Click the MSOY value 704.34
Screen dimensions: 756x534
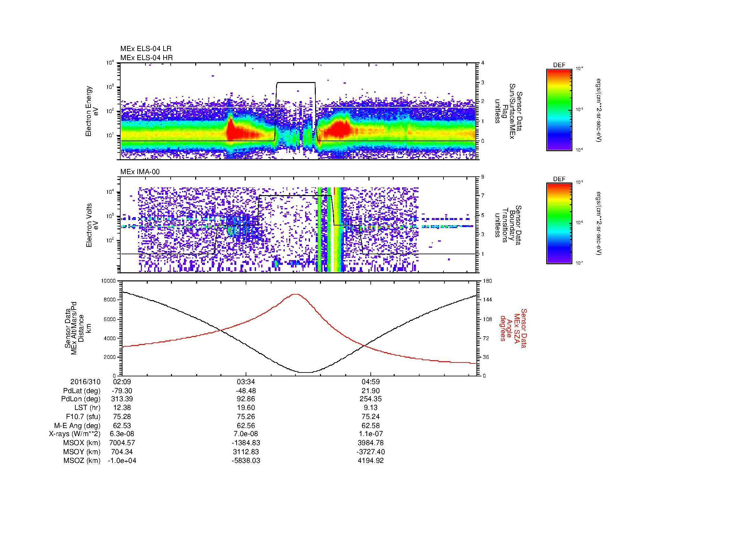[x=122, y=452]
